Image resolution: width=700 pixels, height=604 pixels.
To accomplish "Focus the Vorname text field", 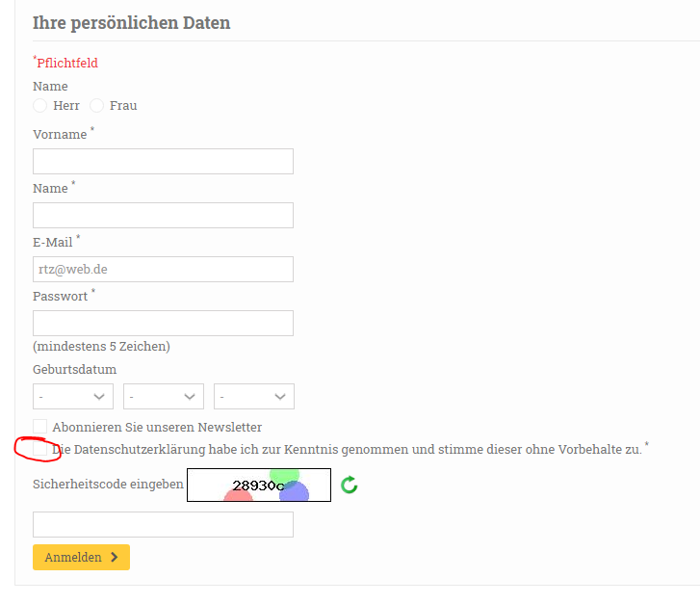I will click(163, 161).
